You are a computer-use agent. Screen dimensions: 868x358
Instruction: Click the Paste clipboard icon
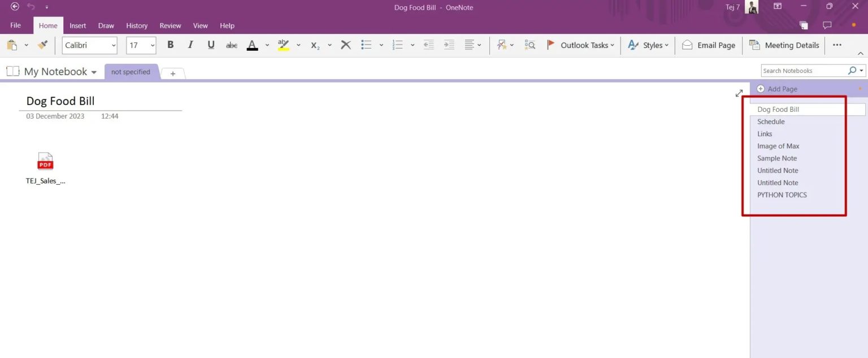tap(12, 45)
